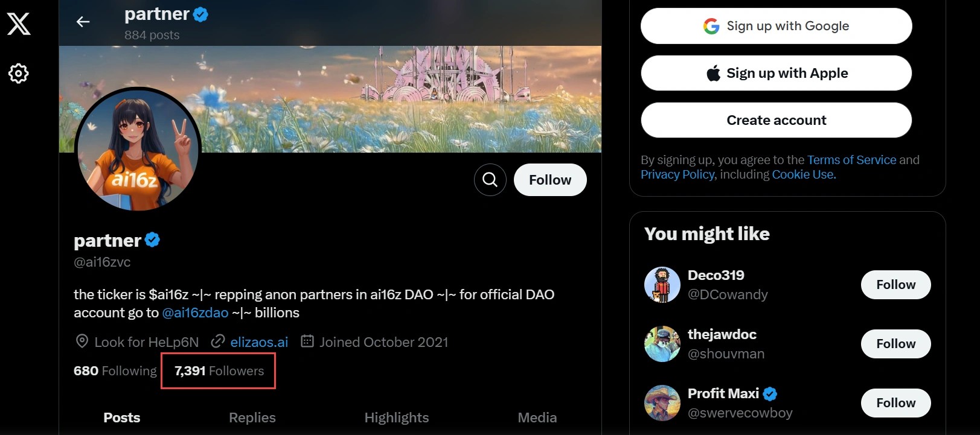The width and height of the screenshot is (980, 435).
Task: Go back using the arrow icon
Action: (x=83, y=22)
